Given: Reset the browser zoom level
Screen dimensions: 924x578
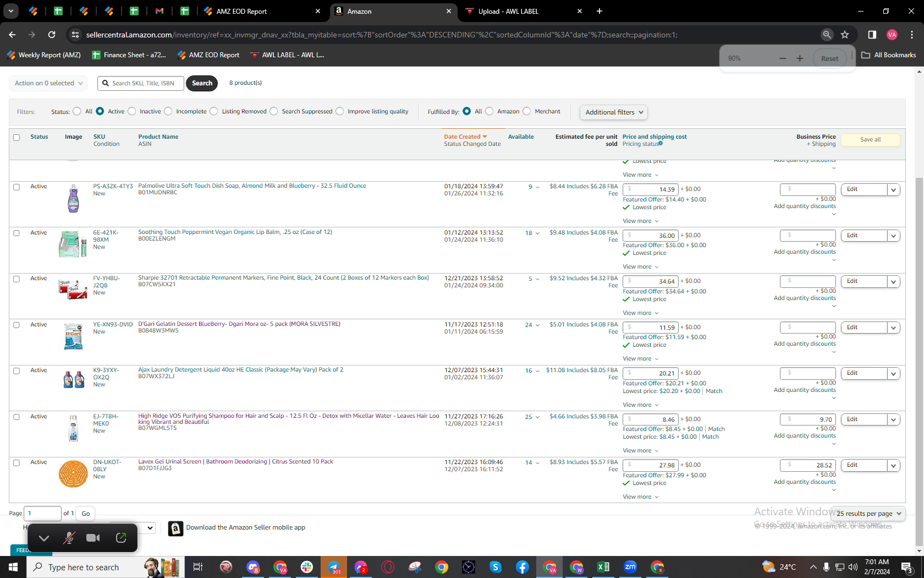Looking at the screenshot, I should tap(829, 58).
